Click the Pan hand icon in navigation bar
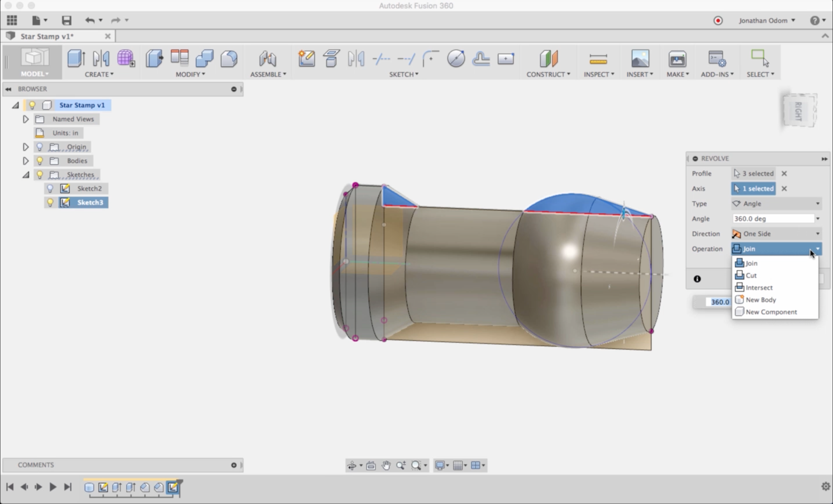The height and width of the screenshot is (504, 833). pos(386,465)
